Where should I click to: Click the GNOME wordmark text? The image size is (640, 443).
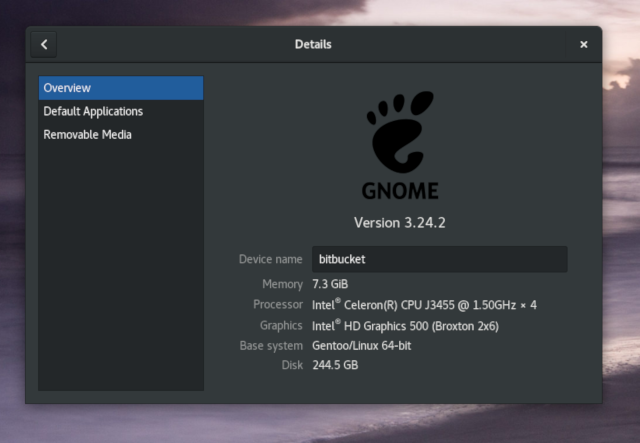click(x=400, y=191)
